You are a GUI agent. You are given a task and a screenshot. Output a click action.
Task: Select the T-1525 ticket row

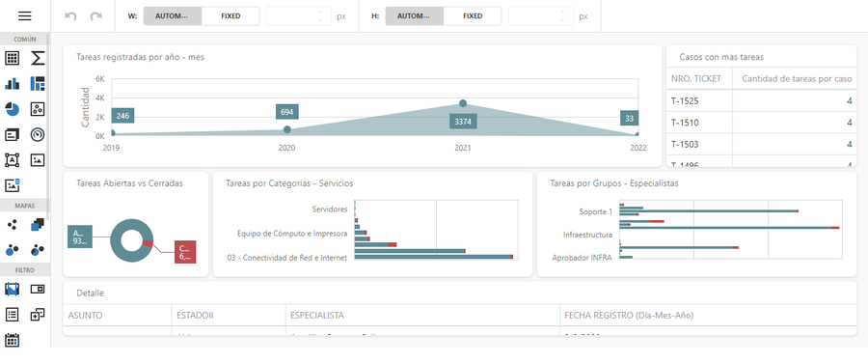tap(762, 100)
